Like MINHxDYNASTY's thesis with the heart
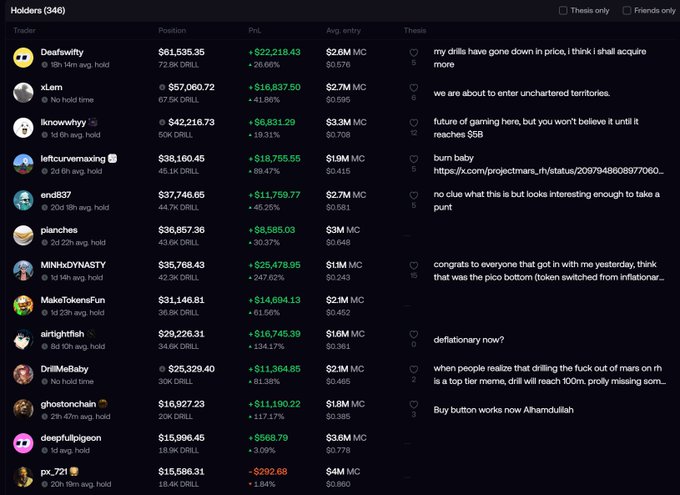680x495 pixels. 414,266
